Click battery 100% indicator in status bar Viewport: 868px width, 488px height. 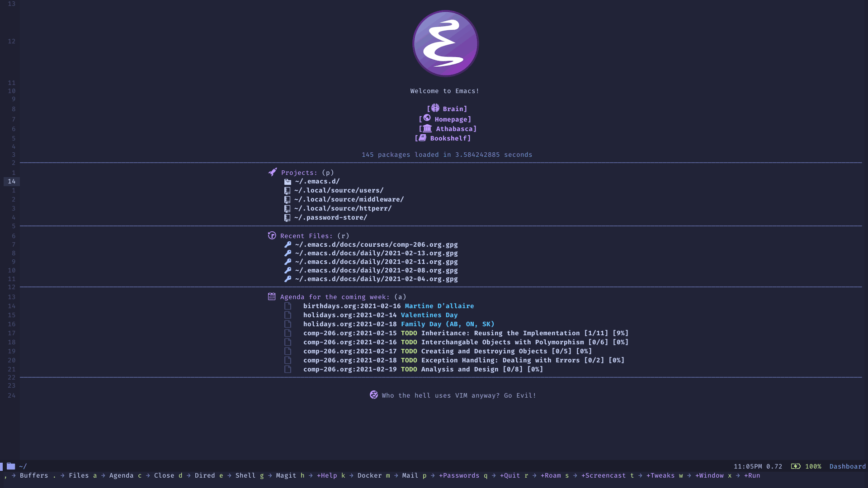click(x=806, y=466)
